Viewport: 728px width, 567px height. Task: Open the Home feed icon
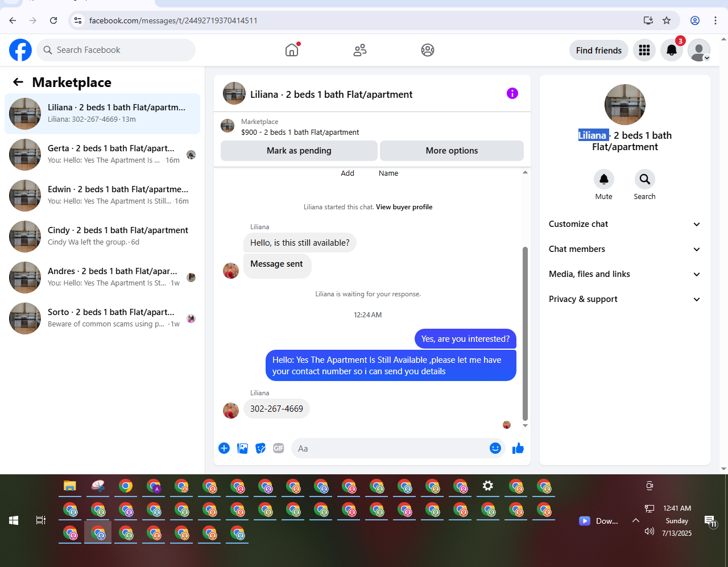292,50
